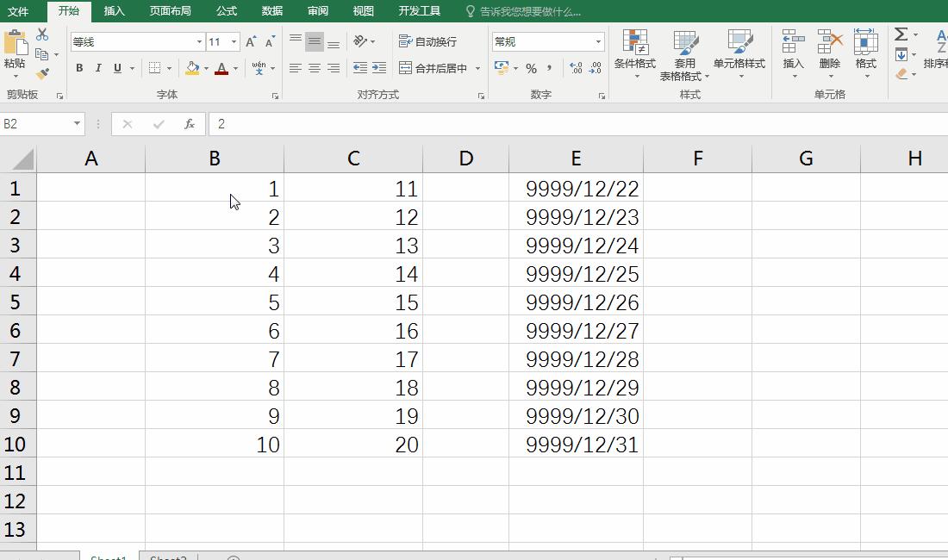Select column E header
This screenshot has width=948, height=560.
[x=576, y=159]
